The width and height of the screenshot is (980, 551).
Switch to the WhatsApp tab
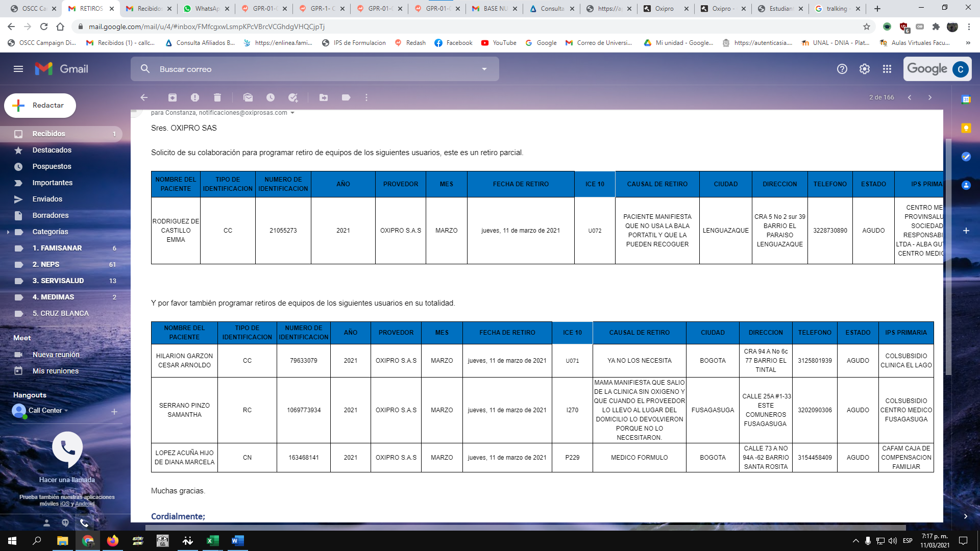(x=206, y=9)
